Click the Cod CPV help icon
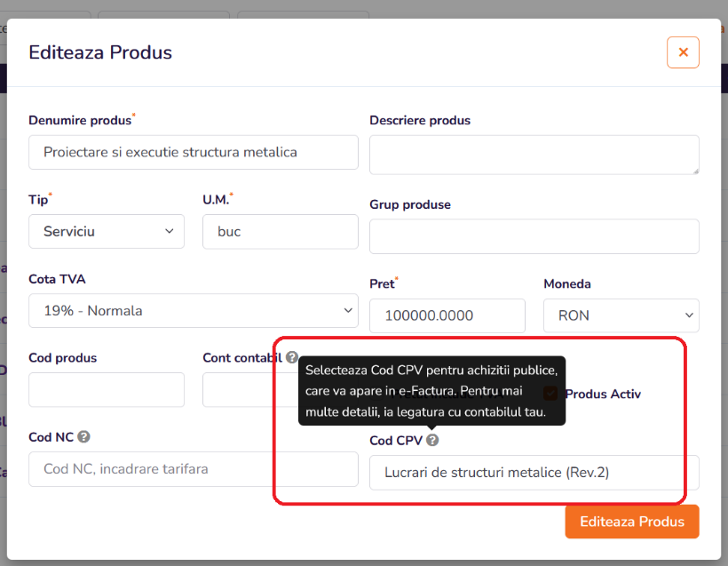The width and height of the screenshot is (728, 566). point(432,440)
